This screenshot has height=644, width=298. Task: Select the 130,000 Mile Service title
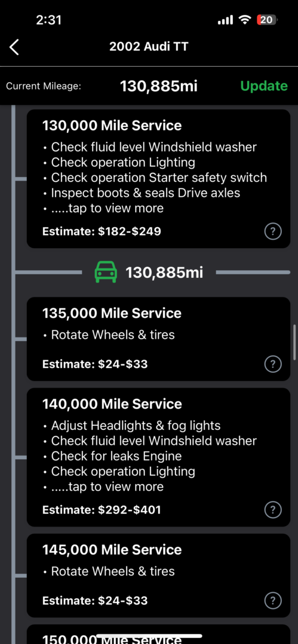coord(112,125)
